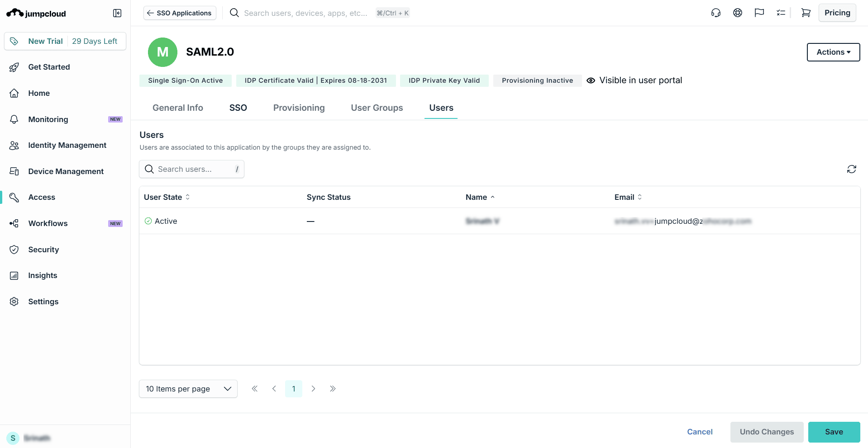Open the help lifebuoy icon
The height and width of the screenshot is (448, 868).
point(738,13)
